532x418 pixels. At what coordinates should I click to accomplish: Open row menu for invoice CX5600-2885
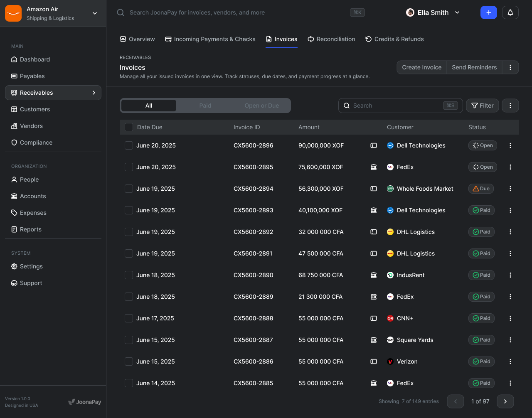point(510,383)
